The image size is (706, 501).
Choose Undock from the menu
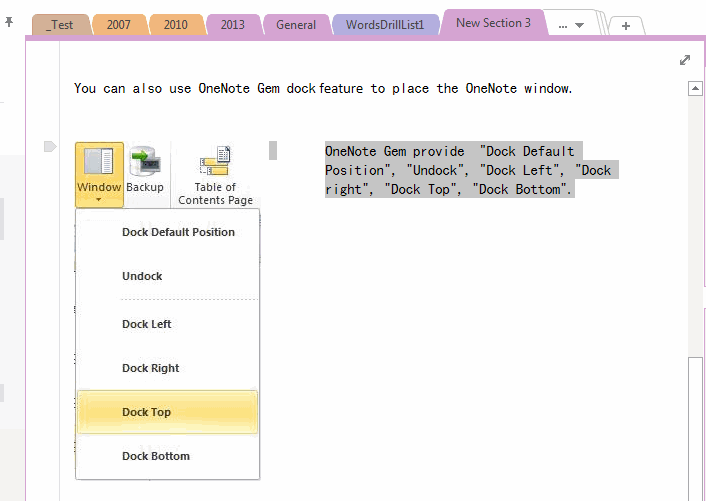pos(167,276)
